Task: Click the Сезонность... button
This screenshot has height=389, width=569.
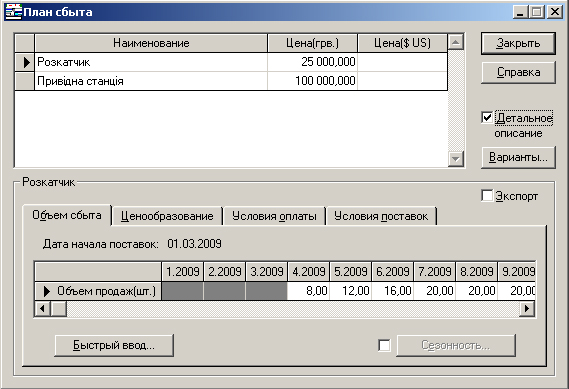Action: pos(456,345)
